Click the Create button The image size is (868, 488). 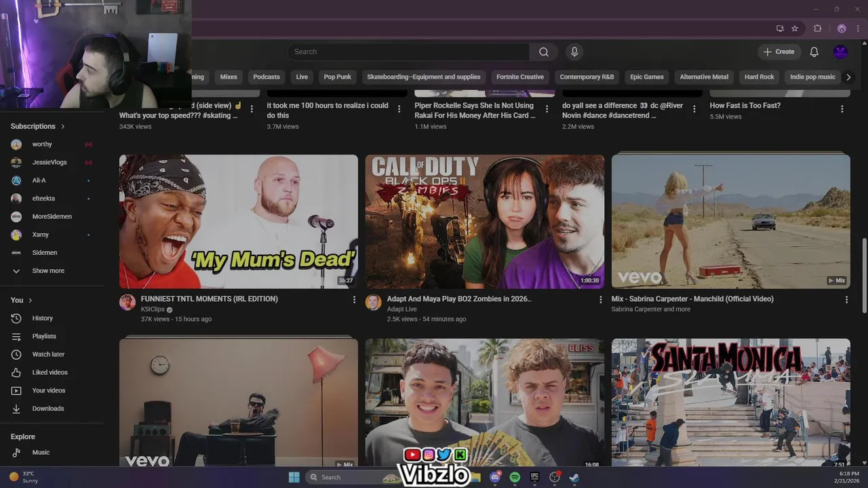pos(779,52)
